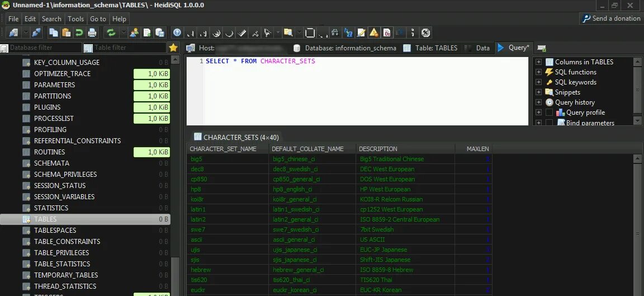
Task: Sort by the MAXLEN column header
Action: point(473,149)
